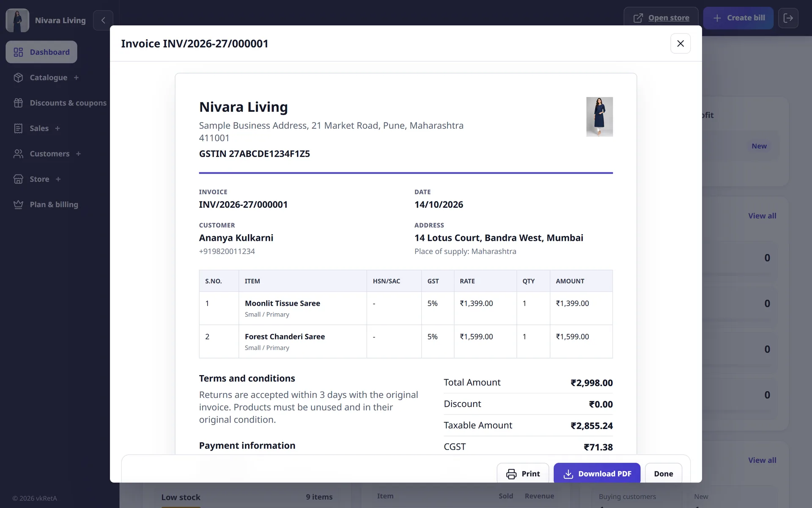Click the Open store link
Screen dimensions: 812x508
[x=669, y=18]
